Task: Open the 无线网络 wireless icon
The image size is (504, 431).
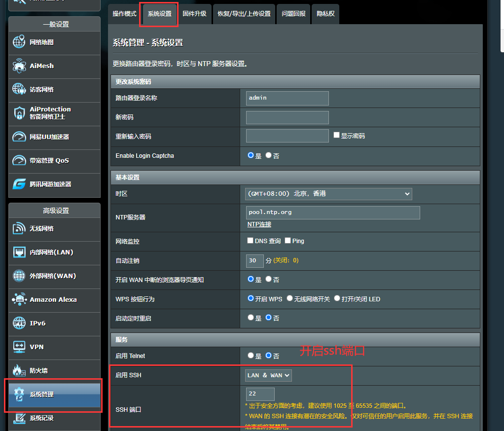Action: [19, 228]
